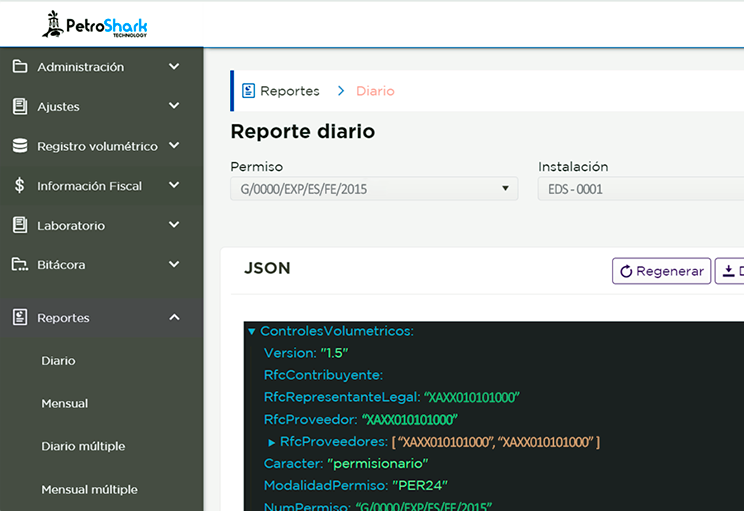Click the Administración folder icon
The height and width of the screenshot is (511, 744).
(20, 67)
